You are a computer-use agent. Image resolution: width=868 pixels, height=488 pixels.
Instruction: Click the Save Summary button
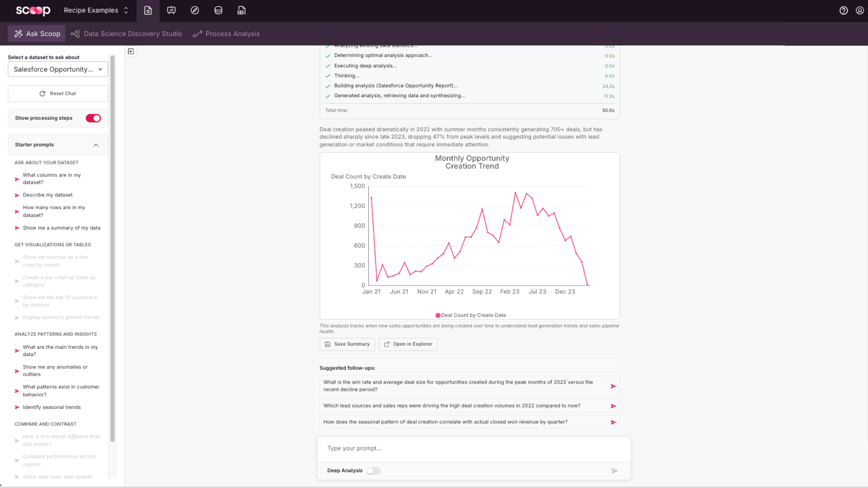click(347, 344)
